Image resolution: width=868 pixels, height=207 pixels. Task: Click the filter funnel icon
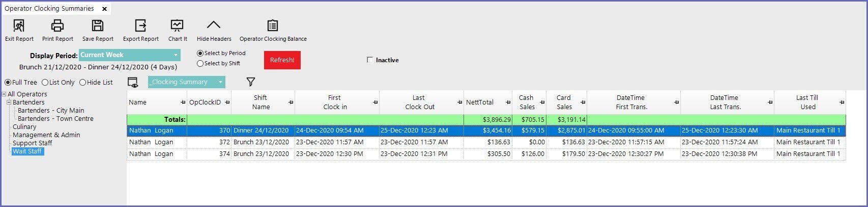[250, 82]
